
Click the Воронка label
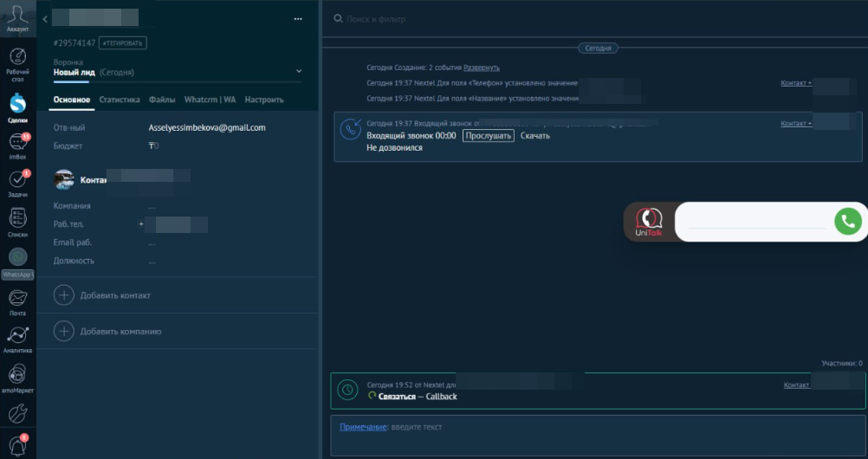click(x=68, y=62)
